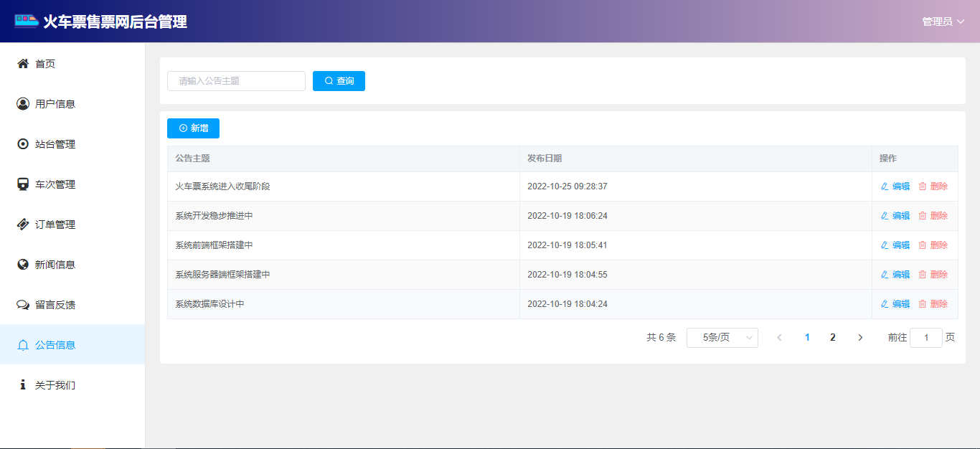Image resolution: width=980 pixels, height=449 pixels.
Task: Click the 新增 add button
Action: point(193,128)
